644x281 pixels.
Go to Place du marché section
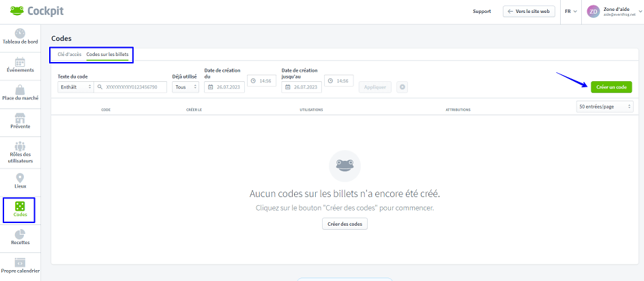tap(20, 93)
